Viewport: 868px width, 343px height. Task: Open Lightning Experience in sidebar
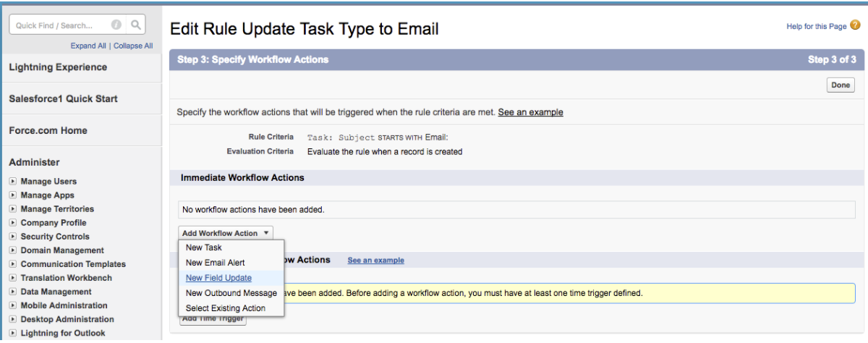pyautogui.click(x=58, y=67)
